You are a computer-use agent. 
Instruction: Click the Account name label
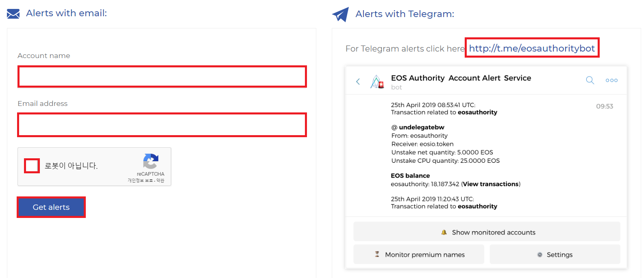pos(44,56)
